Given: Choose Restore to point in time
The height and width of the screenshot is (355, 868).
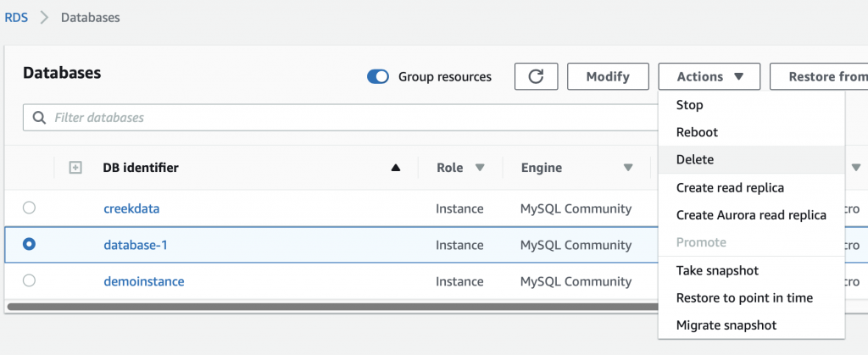Looking at the screenshot, I should coord(751,298).
